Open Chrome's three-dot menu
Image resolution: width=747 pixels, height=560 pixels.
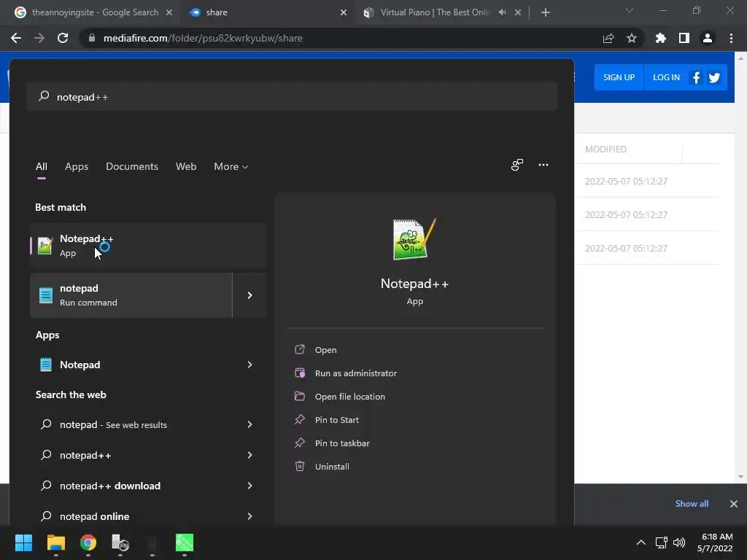(731, 38)
